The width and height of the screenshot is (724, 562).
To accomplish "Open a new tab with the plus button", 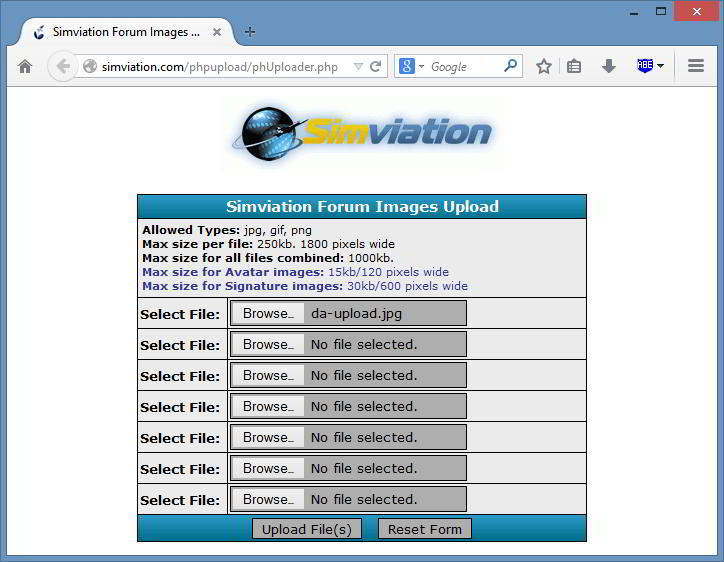I will pos(250,31).
